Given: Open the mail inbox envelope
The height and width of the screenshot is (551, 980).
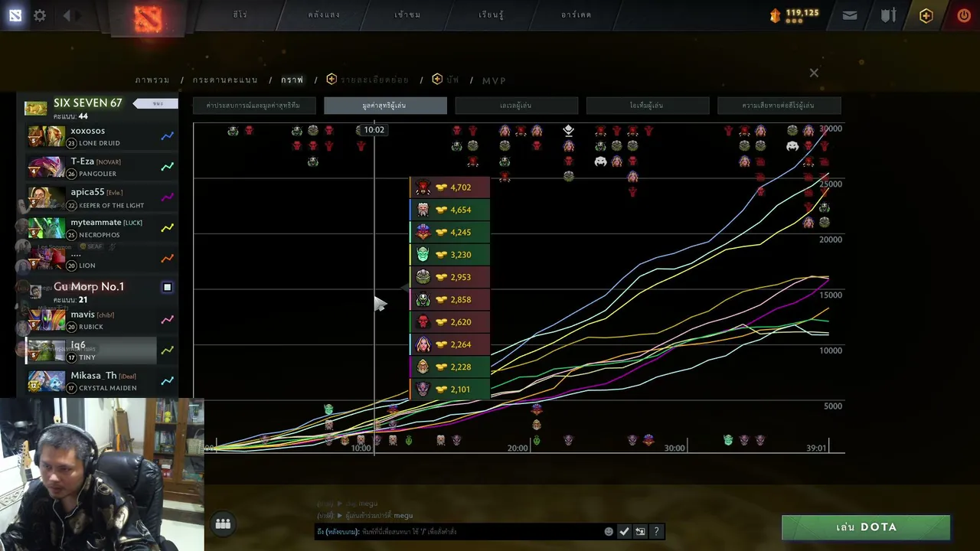Looking at the screenshot, I should coord(850,15).
